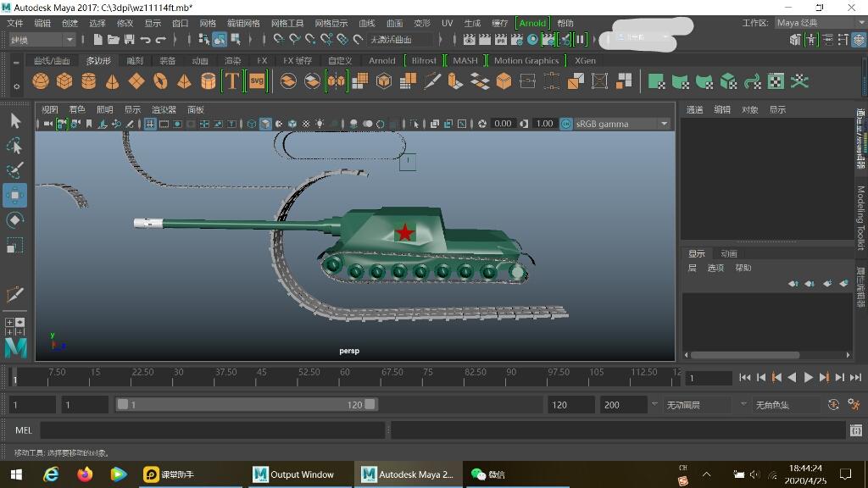Create a polygon cylinder from the shelf

pyautogui.click(x=88, y=81)
